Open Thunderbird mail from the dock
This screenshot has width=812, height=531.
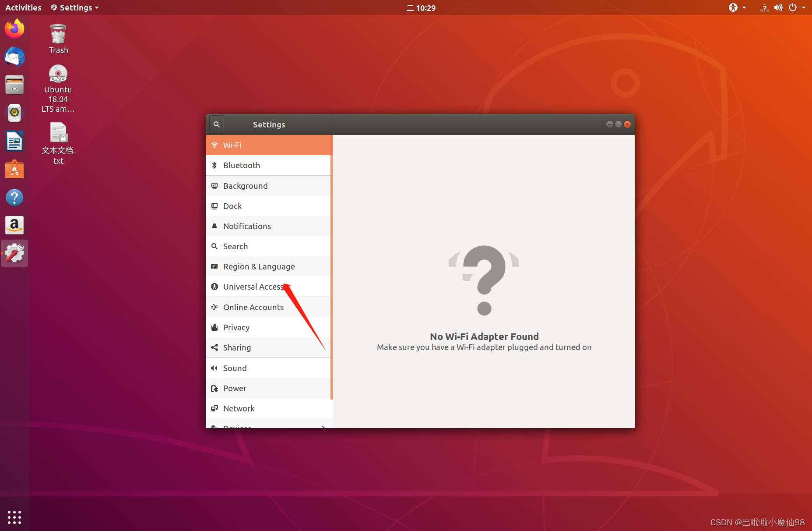coord(14,57)
